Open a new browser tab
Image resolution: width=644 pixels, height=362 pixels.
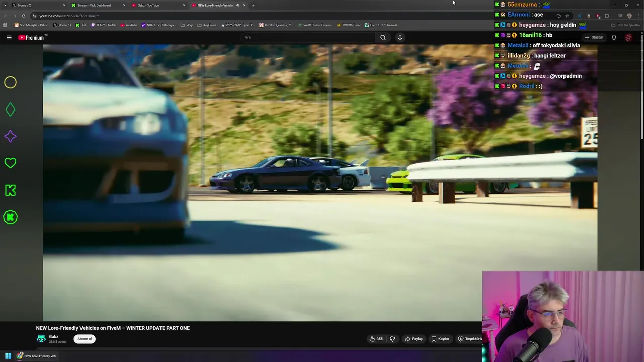[x=253, y=5]
